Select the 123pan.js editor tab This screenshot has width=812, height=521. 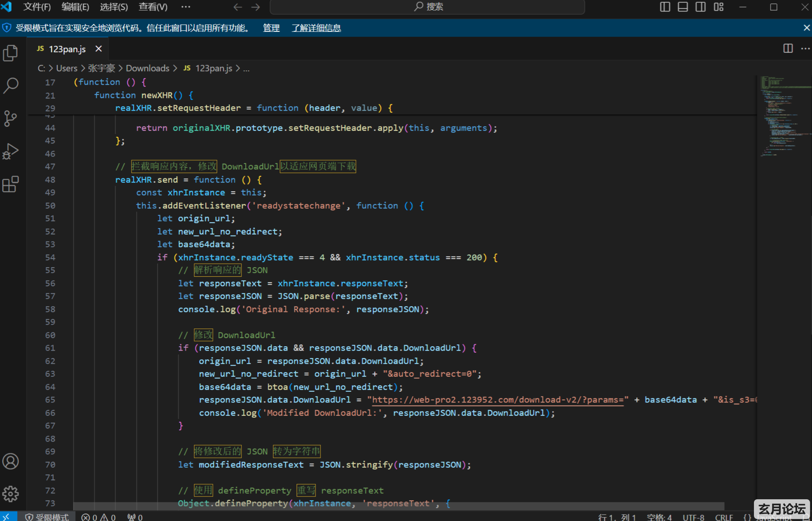tap(67, 49)
